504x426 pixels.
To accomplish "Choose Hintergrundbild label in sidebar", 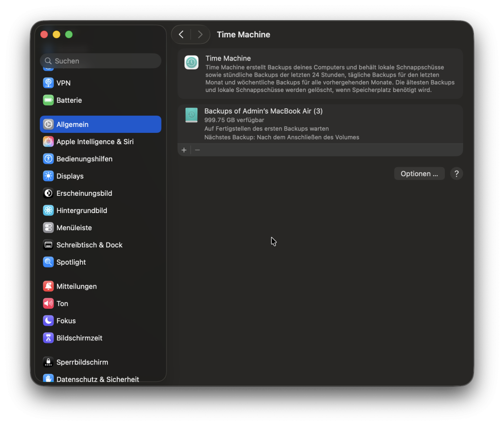I will (x=82, y=211).
